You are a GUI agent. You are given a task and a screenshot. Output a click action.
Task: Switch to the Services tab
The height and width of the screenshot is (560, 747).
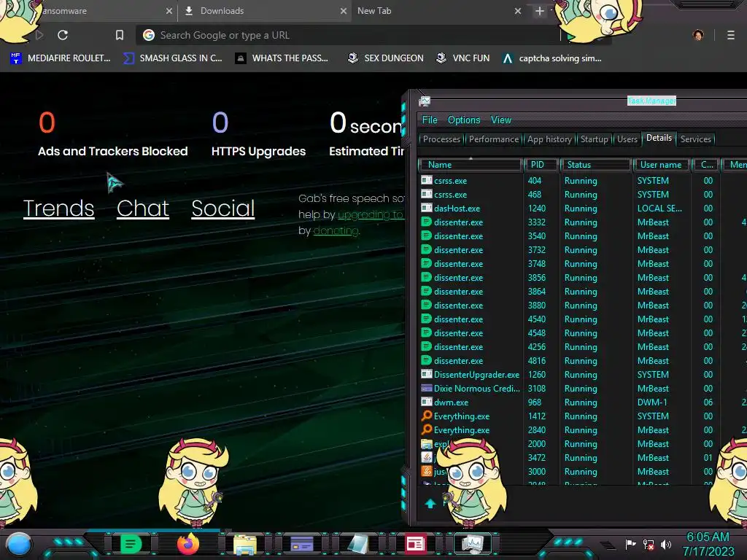695,139
